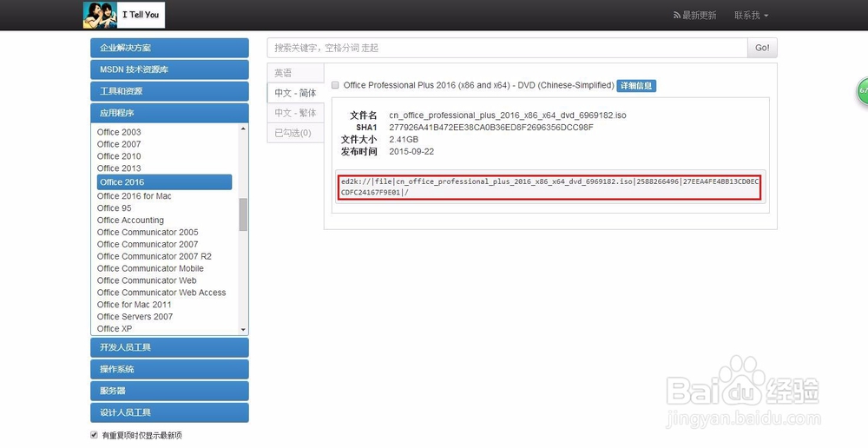Click the Office Professional Plus 2016 title text

tap(479, 85)
